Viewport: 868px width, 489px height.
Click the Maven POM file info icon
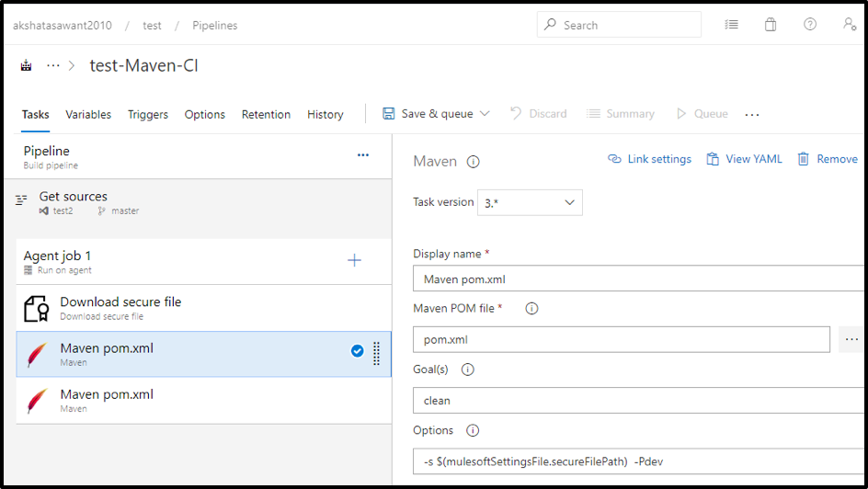pyautogui.click(x=531, y=309)
